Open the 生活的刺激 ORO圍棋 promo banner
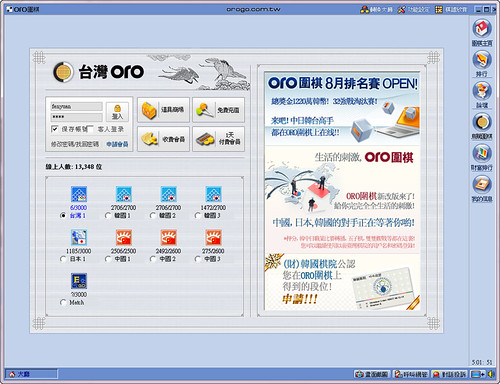The image size is (500, 384). coord(342,199)
